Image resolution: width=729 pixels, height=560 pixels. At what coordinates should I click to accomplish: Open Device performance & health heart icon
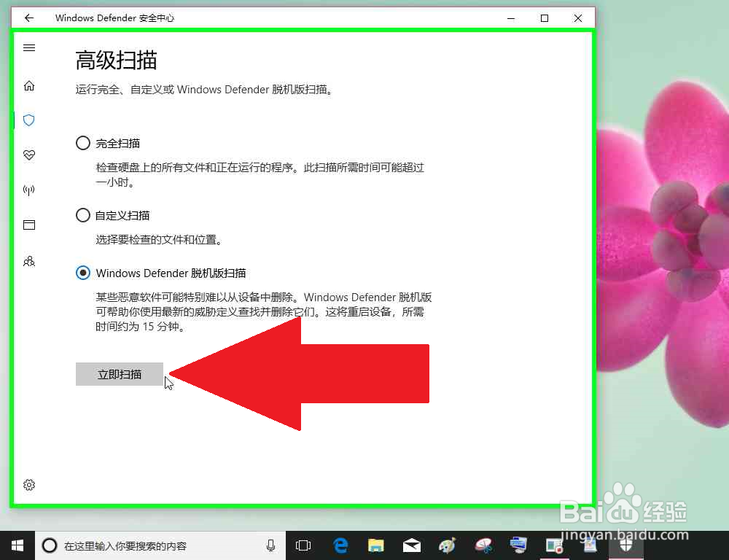pyautogui.click(x=29, y=155)
